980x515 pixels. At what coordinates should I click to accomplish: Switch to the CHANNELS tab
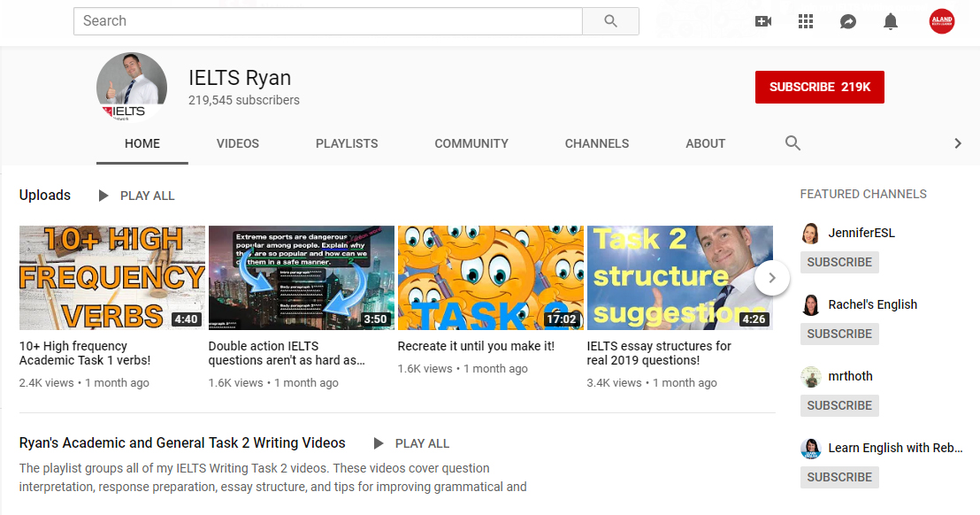597,143
